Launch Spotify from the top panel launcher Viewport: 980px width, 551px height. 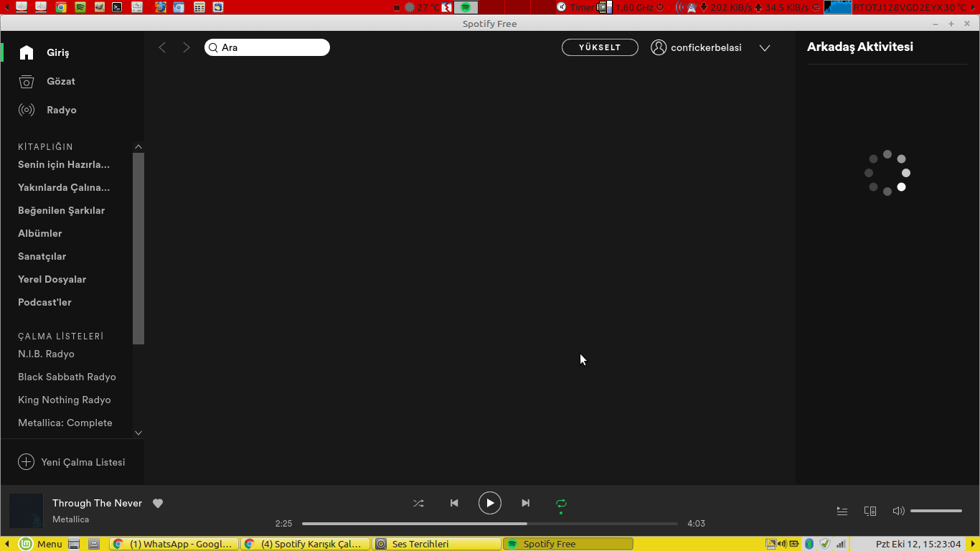point(80,7)
